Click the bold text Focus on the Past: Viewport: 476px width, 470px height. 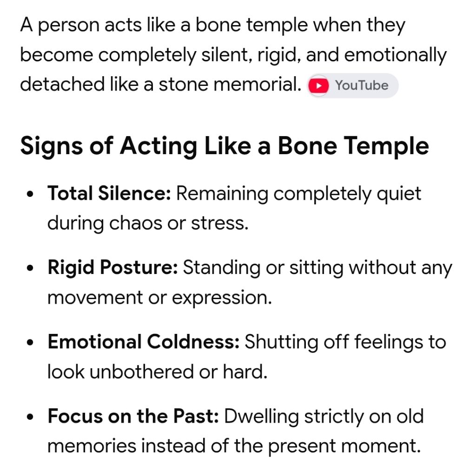coord(133,416)
